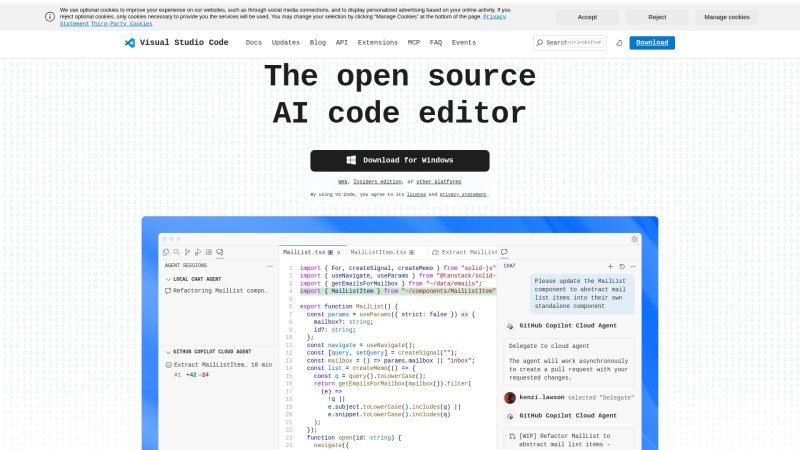Click the +42 additions count
The height and width of the screenshot is (450, 800).
pyautogui.click(x=191, y=375)
